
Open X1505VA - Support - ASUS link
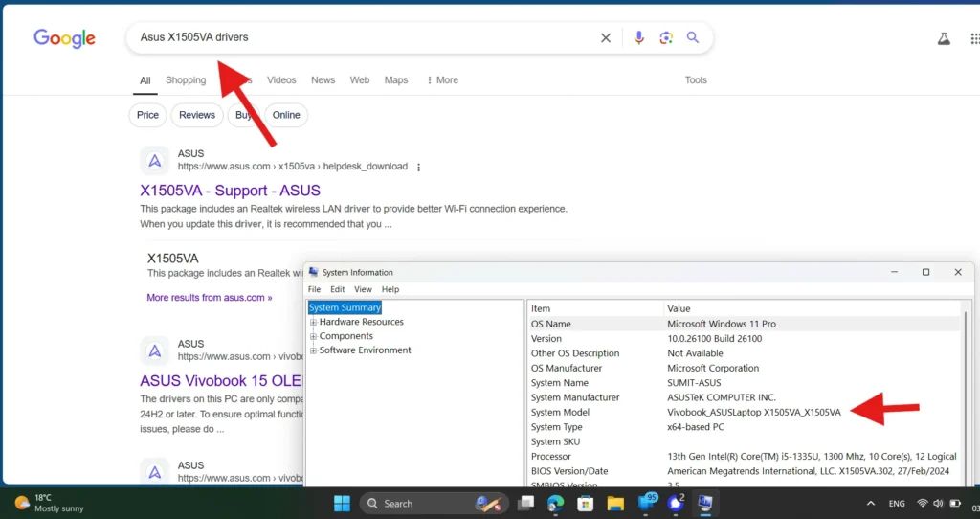pyautogui.click(x=230, y=191)
